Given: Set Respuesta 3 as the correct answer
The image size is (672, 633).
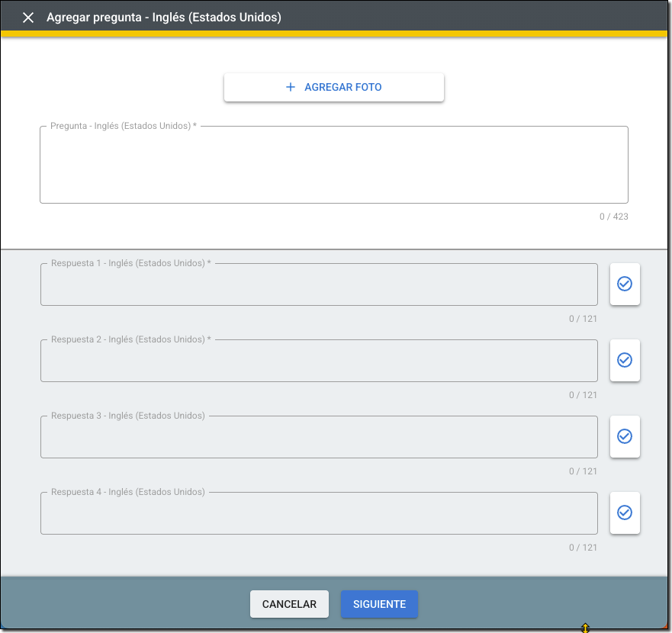Looking at the screenshot, I should [x=624, y=436].
